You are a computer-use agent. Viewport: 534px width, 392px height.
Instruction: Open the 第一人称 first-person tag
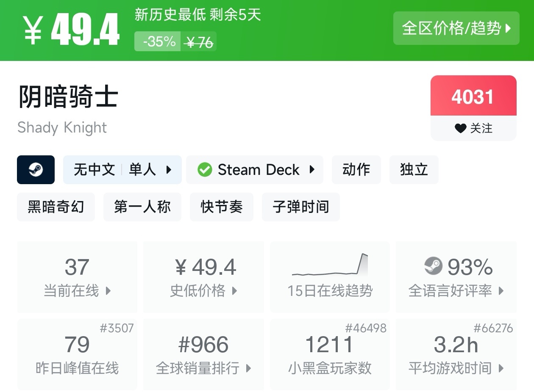click(142, 207)
